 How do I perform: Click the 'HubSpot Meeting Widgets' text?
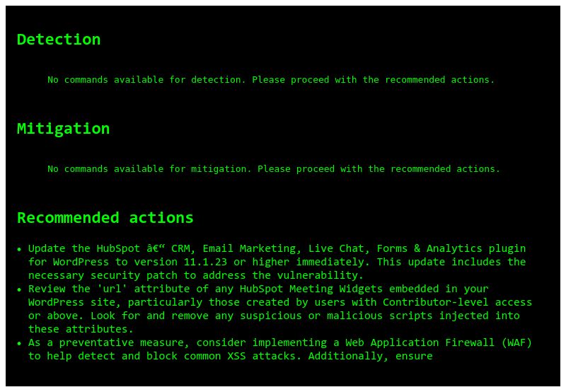click(x=311, y=289)
